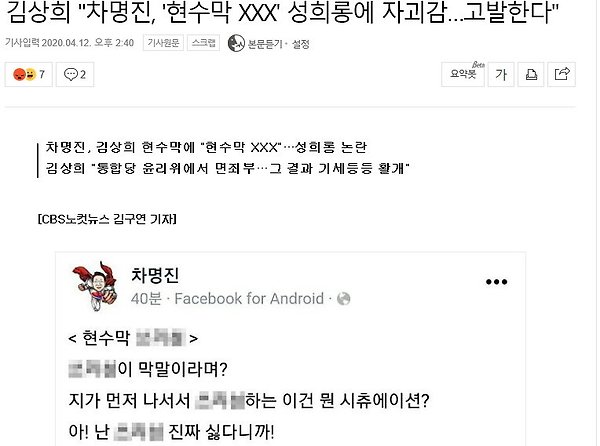Click the CBS노컷뉴스 김구연 기자 byline

click(x=107, y=219)
